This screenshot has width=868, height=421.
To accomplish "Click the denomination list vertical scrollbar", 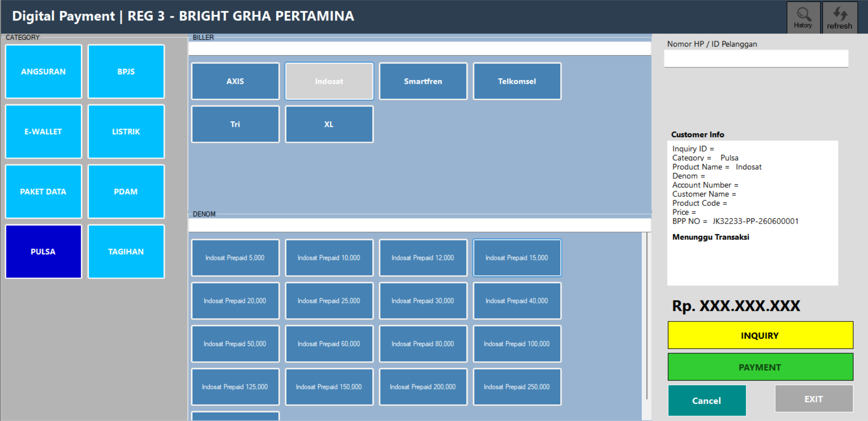I will 647,326.
